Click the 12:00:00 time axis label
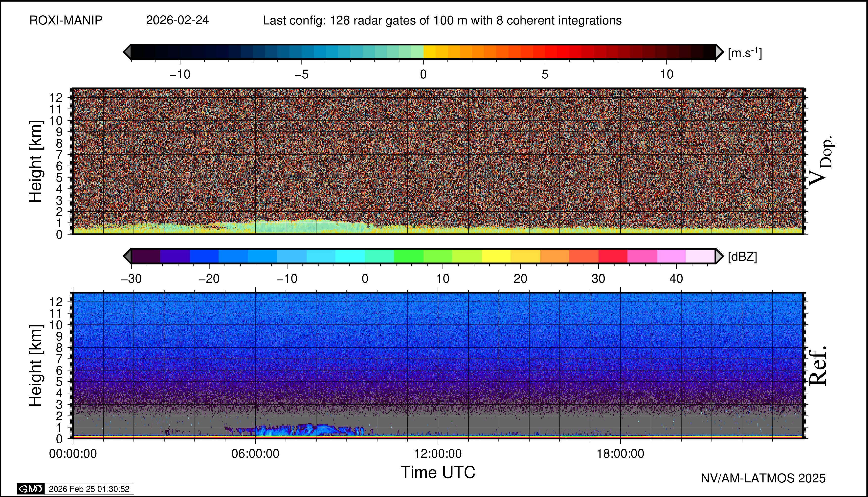This screenshot has width=868, height=497. click(x=438, y=454)
